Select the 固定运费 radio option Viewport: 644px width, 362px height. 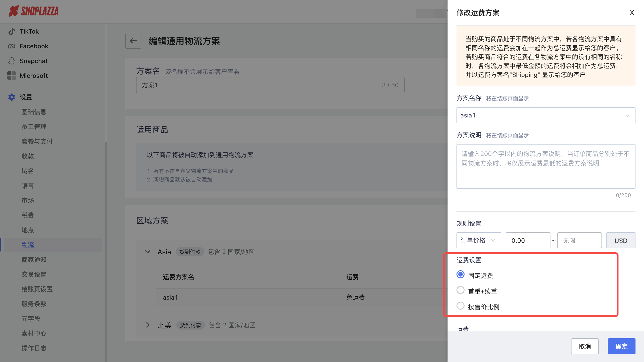[461, 275]
